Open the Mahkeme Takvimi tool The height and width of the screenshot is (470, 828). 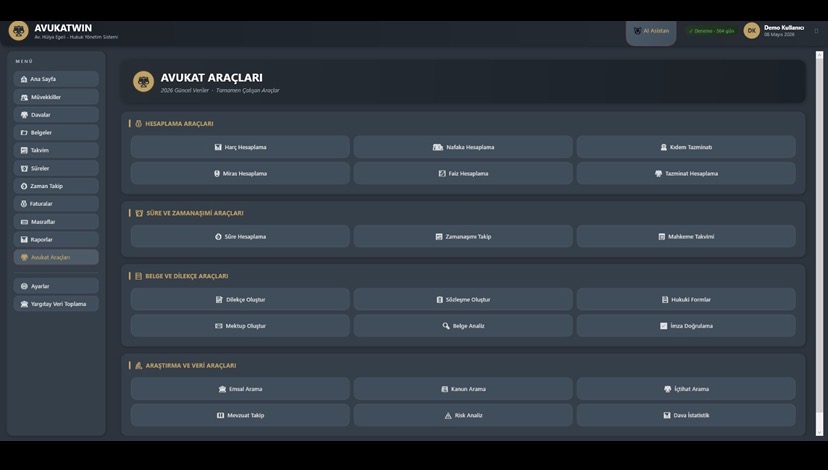686,237
